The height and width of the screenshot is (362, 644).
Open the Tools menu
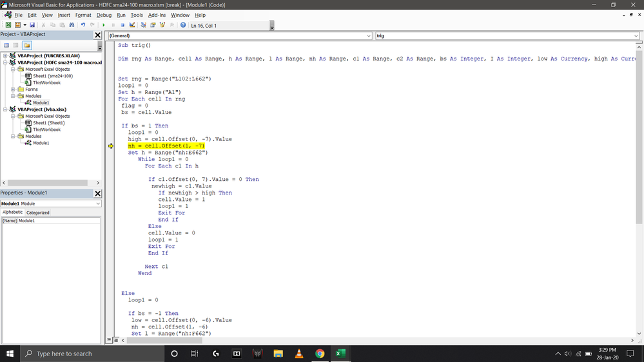[137, 15]
